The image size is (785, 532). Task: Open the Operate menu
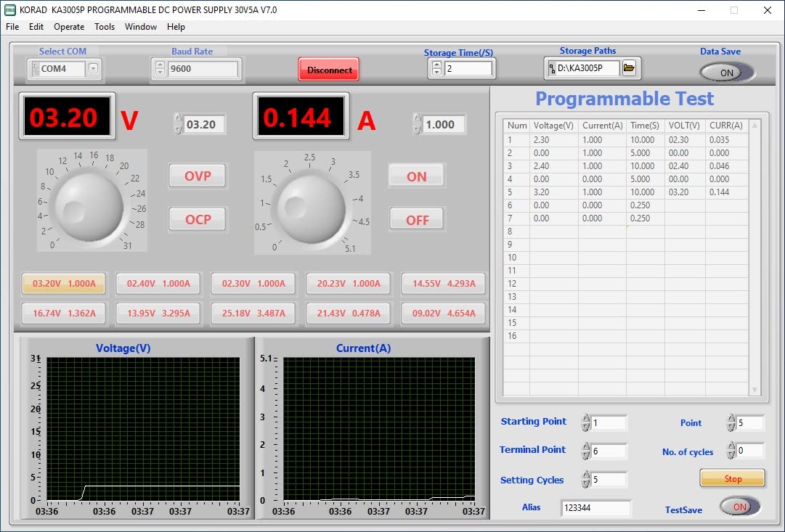pos(69,27)
